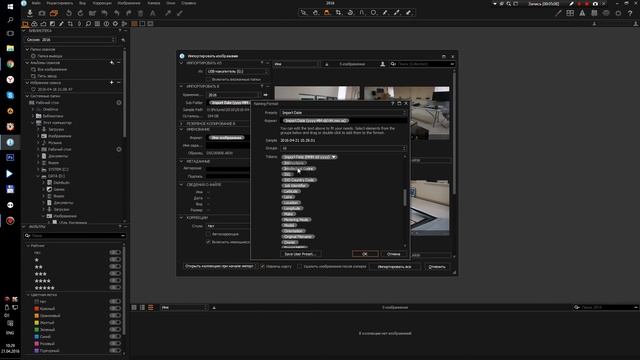Image resolution: width=640 pixels, height=360 pixels.
Task: Toggle 'Удалить изображения после копирования' checkbox
Action: (x=299, y=267)
